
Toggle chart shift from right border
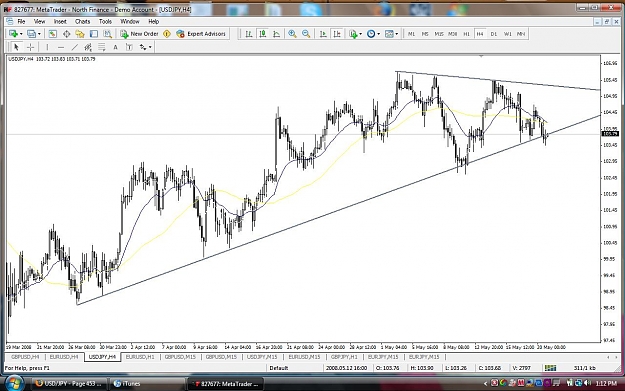click(337, 34)
